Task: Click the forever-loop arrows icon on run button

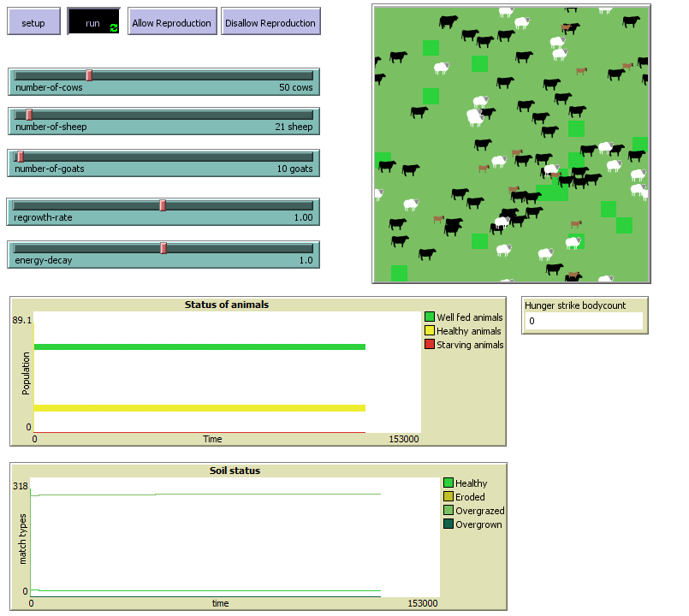Action: 114,27
